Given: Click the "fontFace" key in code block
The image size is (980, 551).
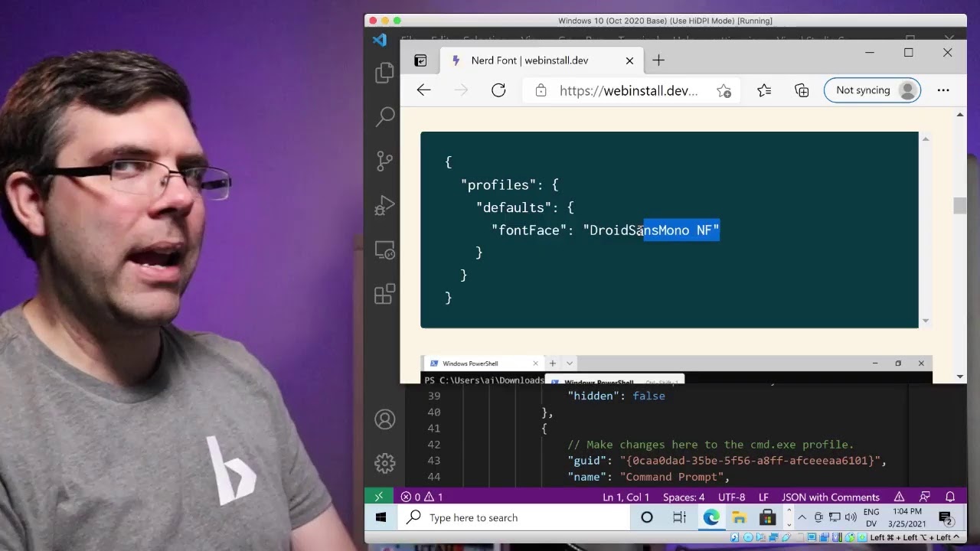Looking at the screenshot, I should (x=529, y=230).
